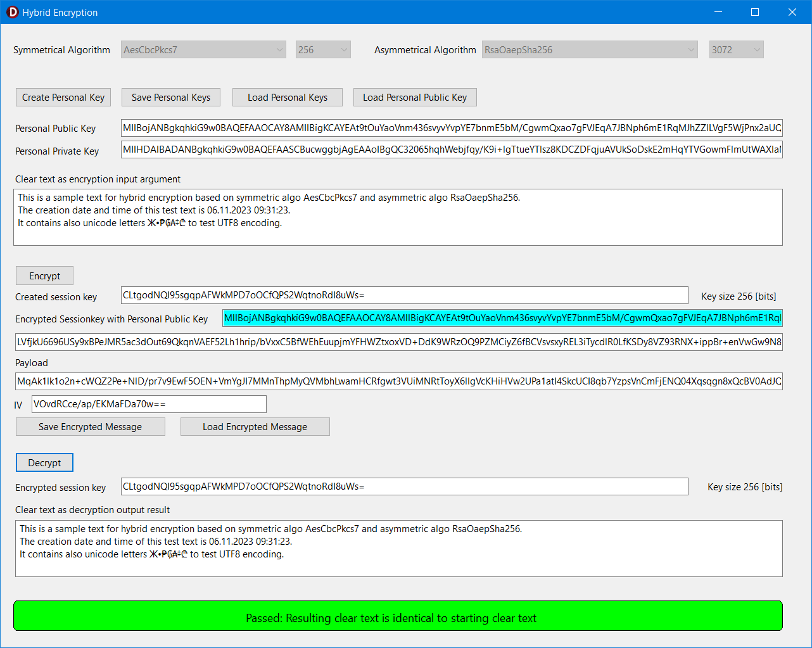Select the Personal Public Key field
Viewport: 812px width, 648px height.
tap(452, 127)
